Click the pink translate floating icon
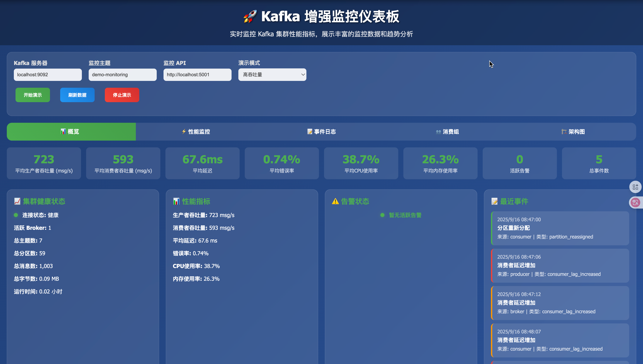The height and width of the screenshot is (364, 643). (x=635, y=202)
